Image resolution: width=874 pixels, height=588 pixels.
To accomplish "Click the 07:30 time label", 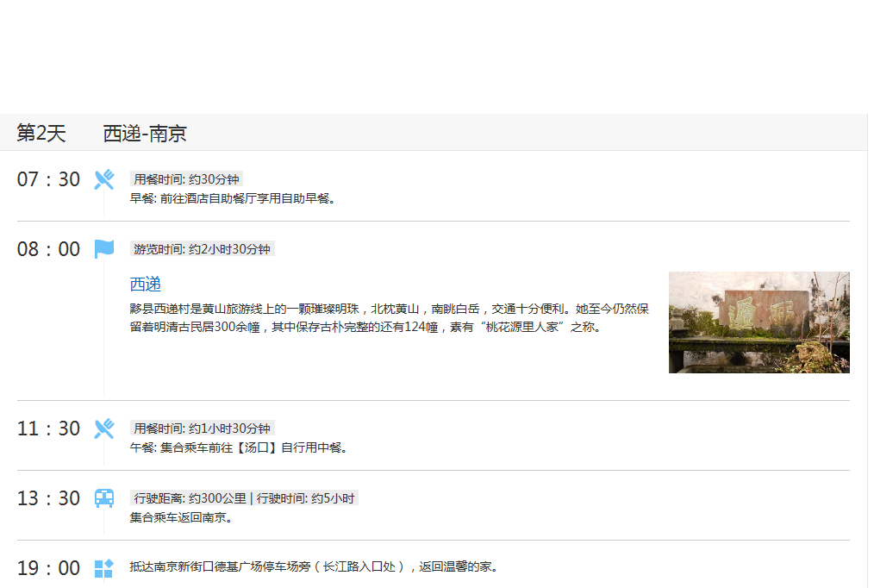I will point(48,179).
